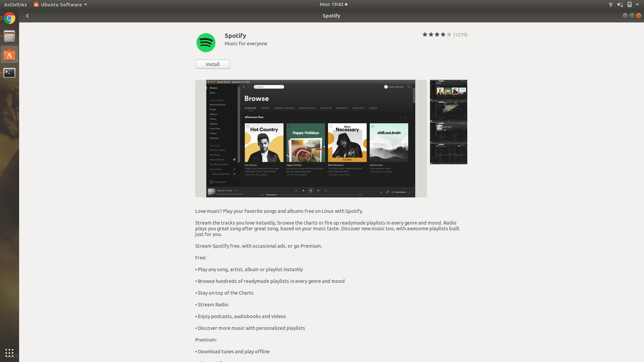Image resolution: width=644 pixels, height=362 pixels.
Task: Navigate back with the arrow button
Action: [x=27, y=15]
